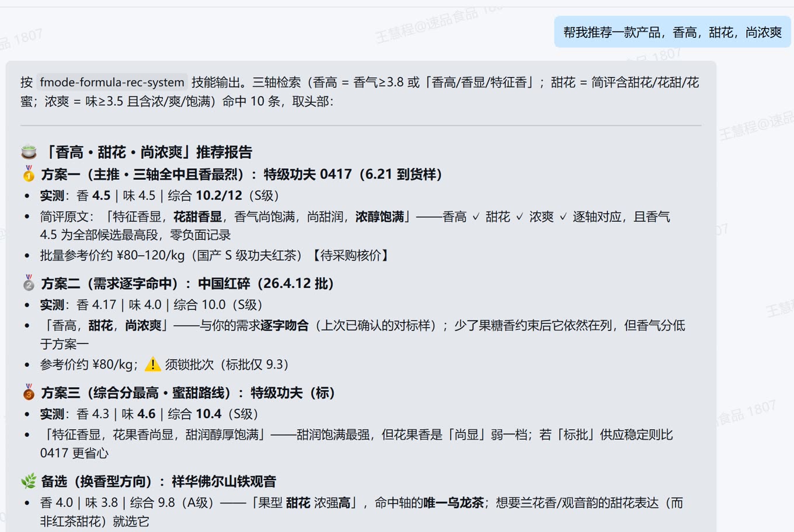Click the bronze medal icon for 方案三
The height and width of the screenshot is (532, 794).
coord(29,392)
